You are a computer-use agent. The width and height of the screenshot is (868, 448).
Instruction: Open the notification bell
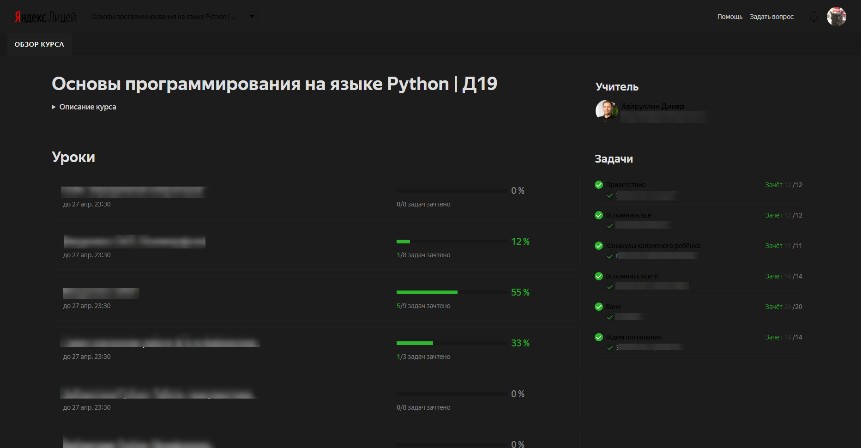pyautogui.click(x=814, y=17)
